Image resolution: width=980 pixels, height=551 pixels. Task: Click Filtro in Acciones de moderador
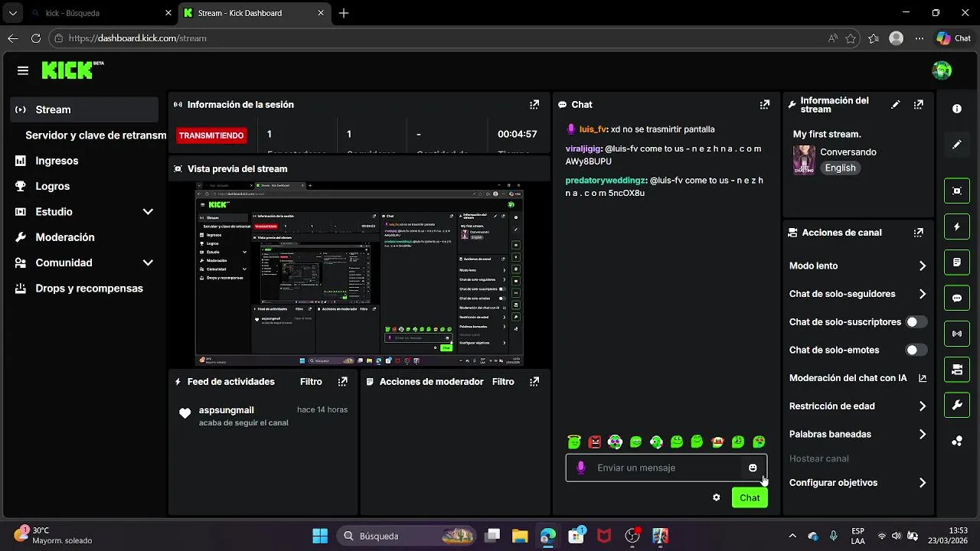pos(503,382)
